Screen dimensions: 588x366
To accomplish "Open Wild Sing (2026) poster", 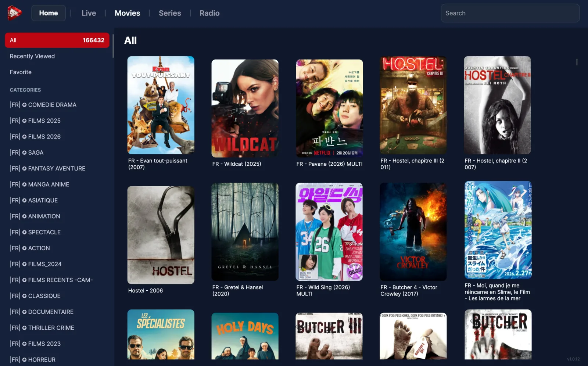I will tap(329, 232).
